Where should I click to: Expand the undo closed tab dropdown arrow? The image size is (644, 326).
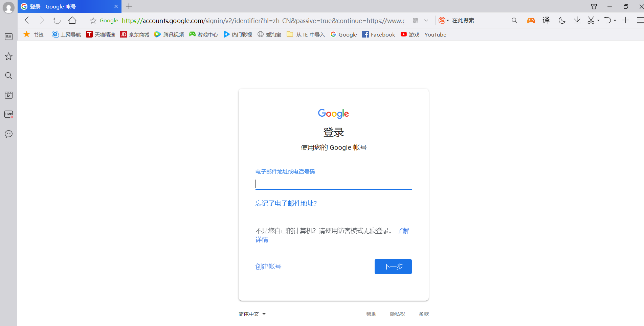click(615, 21)
